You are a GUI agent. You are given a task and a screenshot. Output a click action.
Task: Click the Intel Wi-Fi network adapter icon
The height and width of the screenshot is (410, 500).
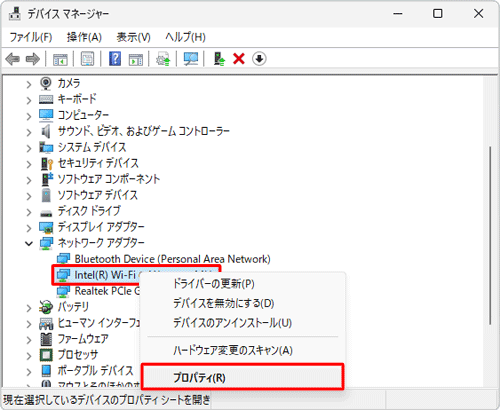(63, 275)
